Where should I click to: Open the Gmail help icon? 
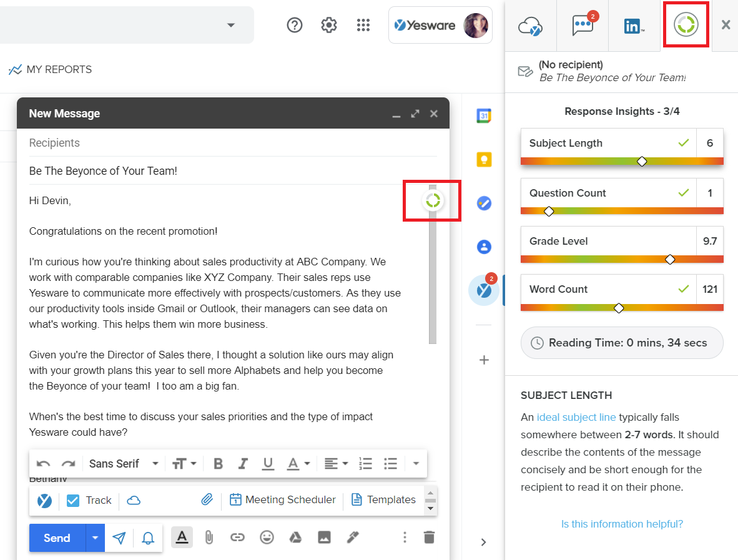click(295, 25)
